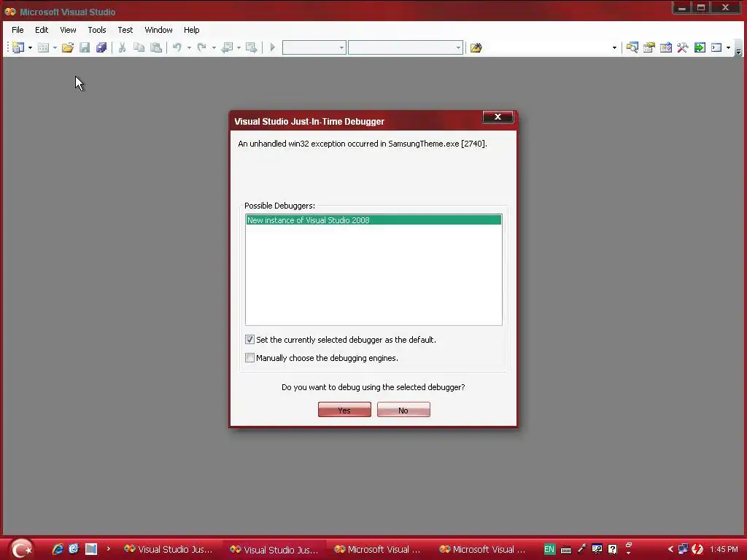Click the Cut scissors icon
747x560 pixels.
tap(122, 47)
